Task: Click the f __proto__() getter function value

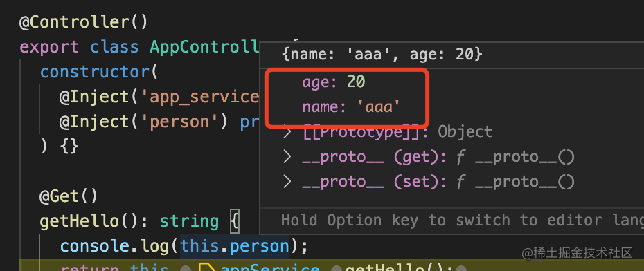Action: 515,157
